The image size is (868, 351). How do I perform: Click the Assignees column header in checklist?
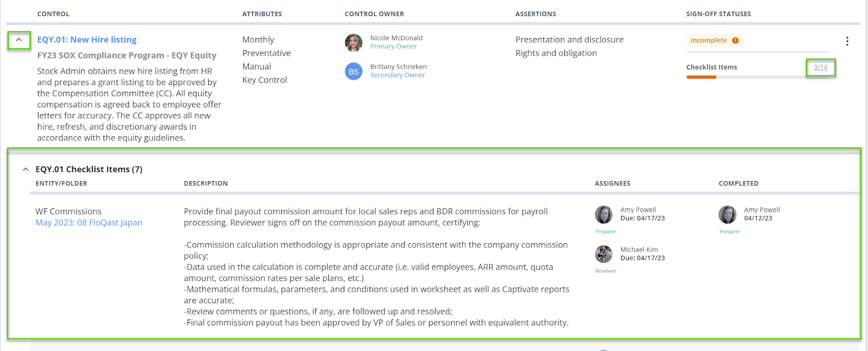click(x=612, y=183)
